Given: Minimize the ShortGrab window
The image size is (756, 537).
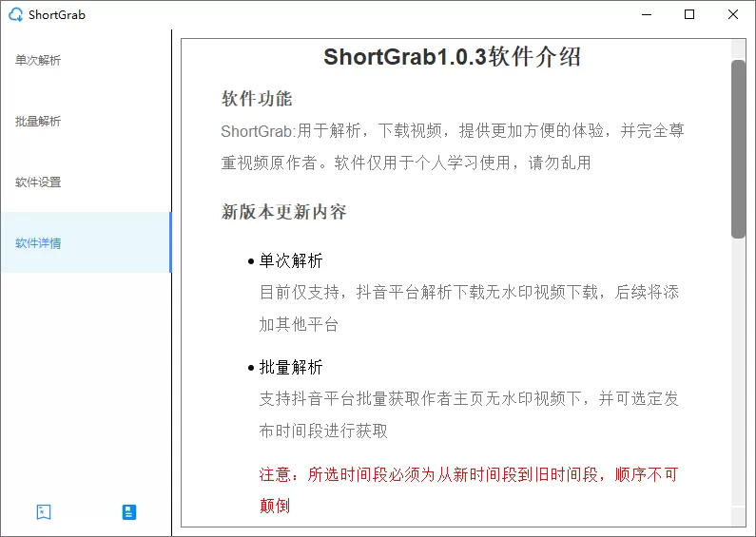Looking at the screenshot, I should (647, 14).
